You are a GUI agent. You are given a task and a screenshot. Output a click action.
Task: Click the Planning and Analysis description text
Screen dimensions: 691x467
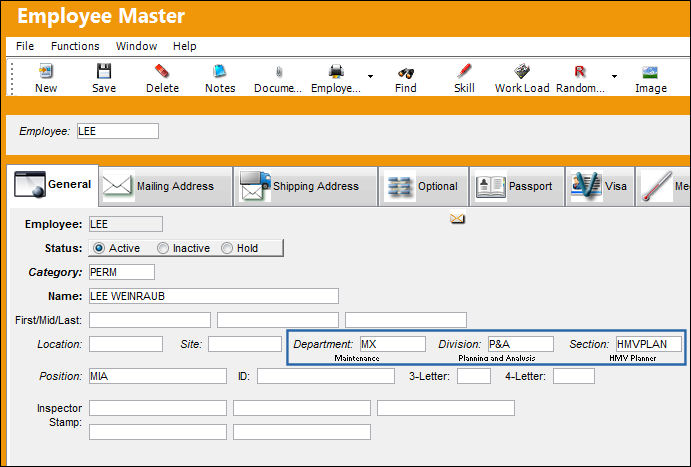(x=497, y=358)
